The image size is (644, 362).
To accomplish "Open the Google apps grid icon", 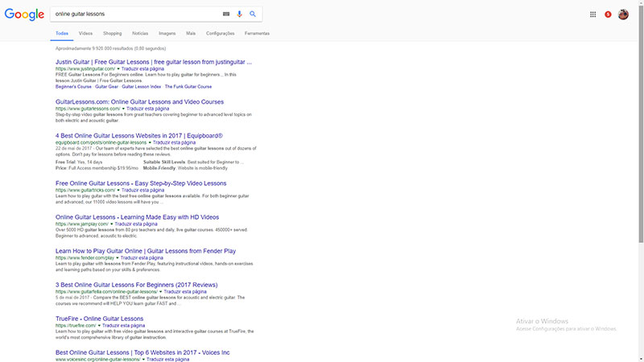I will click(592, 14).
